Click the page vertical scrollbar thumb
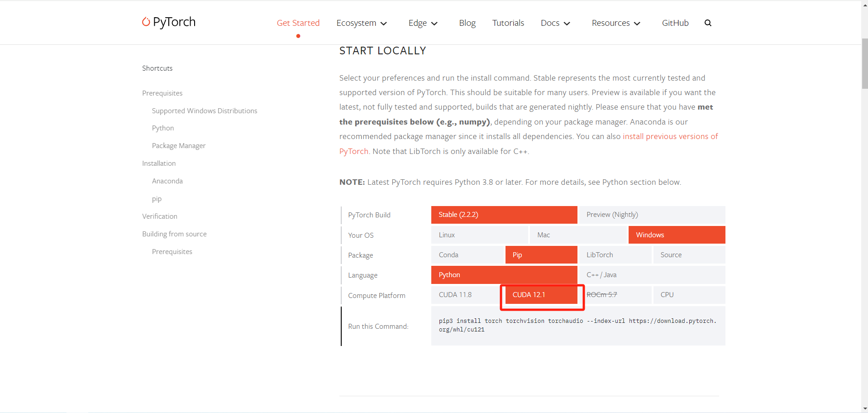 864,63
